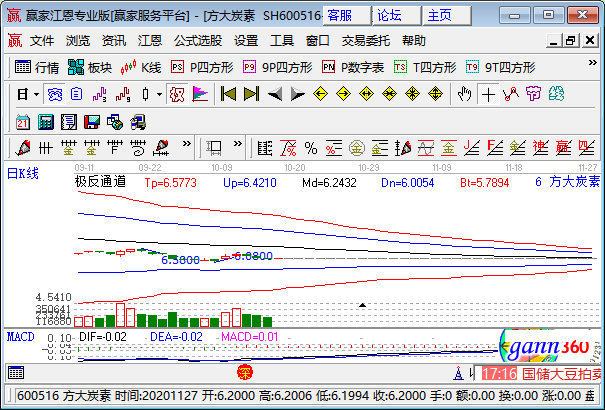Click the teal 线 icon
The height and width of the screenshot is (410, 605).
pyautogui.click(x=556, y=94)
